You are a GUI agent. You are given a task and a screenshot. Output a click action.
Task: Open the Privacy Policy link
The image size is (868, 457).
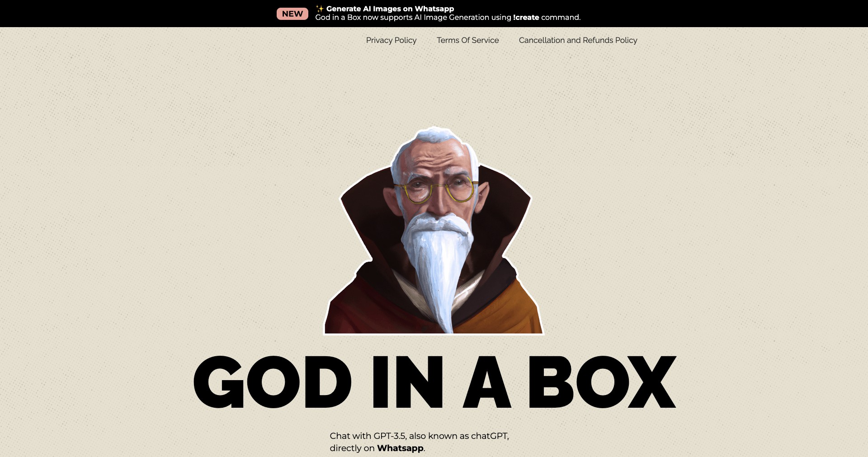tap(391, 40)
